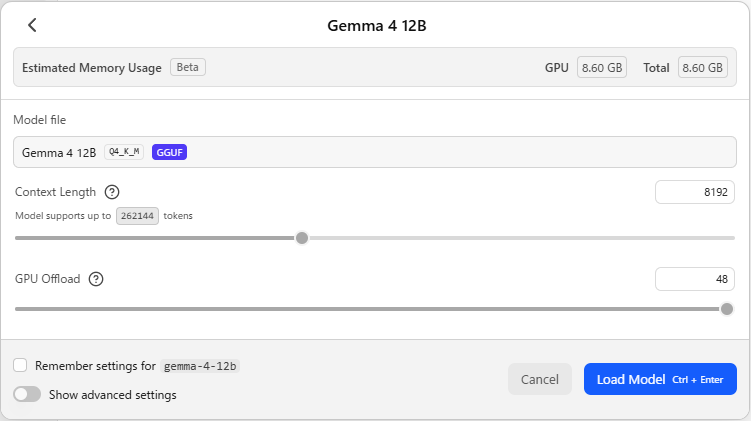Click the Total 8.60 GB memory badge
This screenshot has width=751, height=421.
click(703, 68)
